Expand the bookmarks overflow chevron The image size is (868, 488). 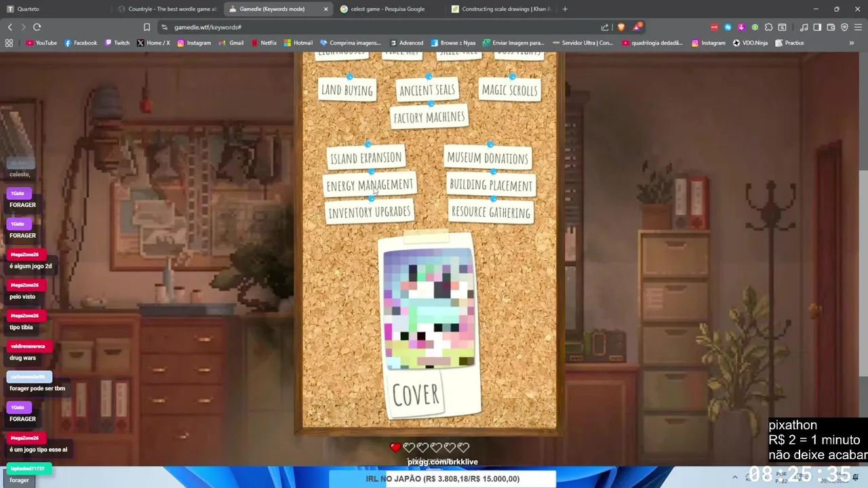[x=852, y=43]
